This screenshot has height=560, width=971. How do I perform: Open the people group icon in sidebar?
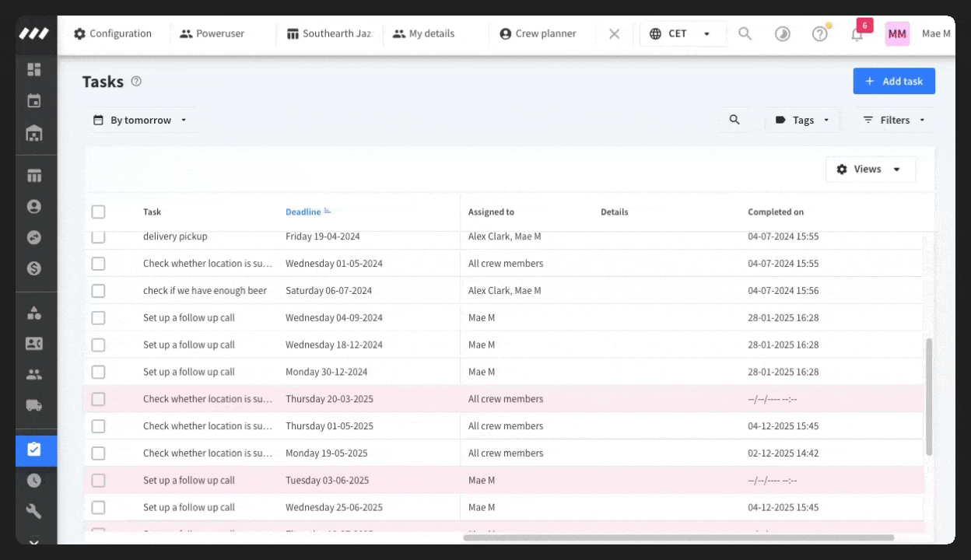click(x=34, y=374)
